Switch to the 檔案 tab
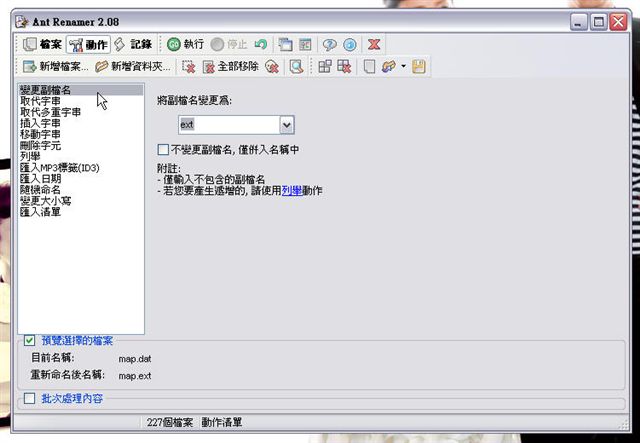This screenshot has height=443, width=640. [x=42, y=44]
